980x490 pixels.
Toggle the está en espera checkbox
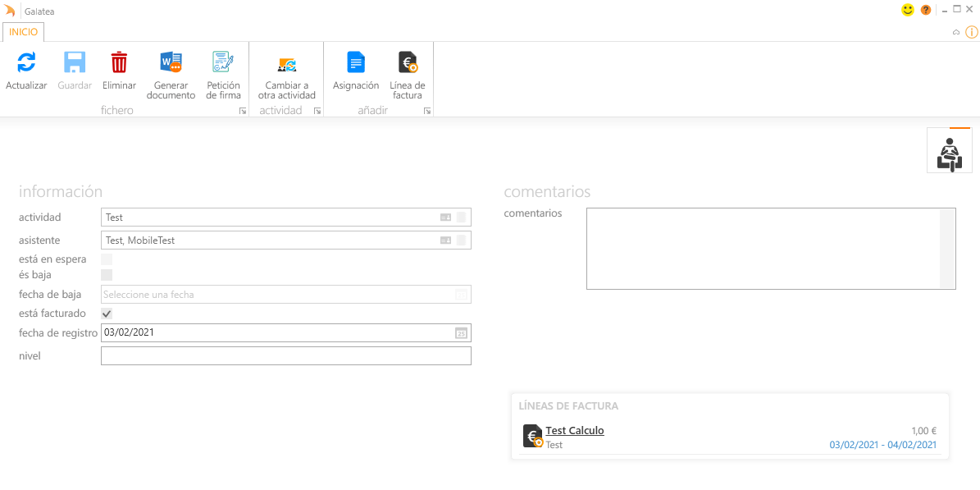pyautogui.click(x=107, y=259)
